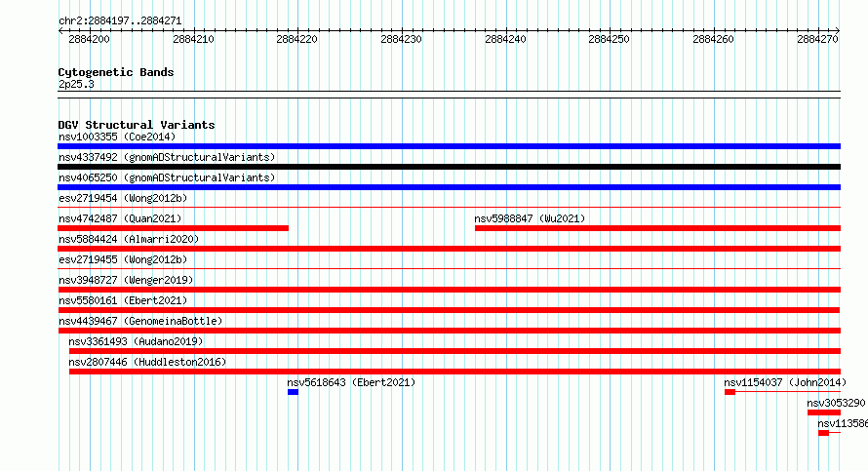Open the nsv3361493 (Audano2019) variant
868x471 pixels.
pyautogui.click(x=136, y=341)
